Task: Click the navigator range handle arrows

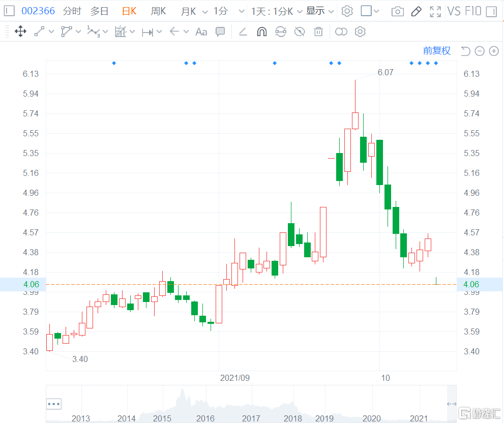Action: [452, 404]
